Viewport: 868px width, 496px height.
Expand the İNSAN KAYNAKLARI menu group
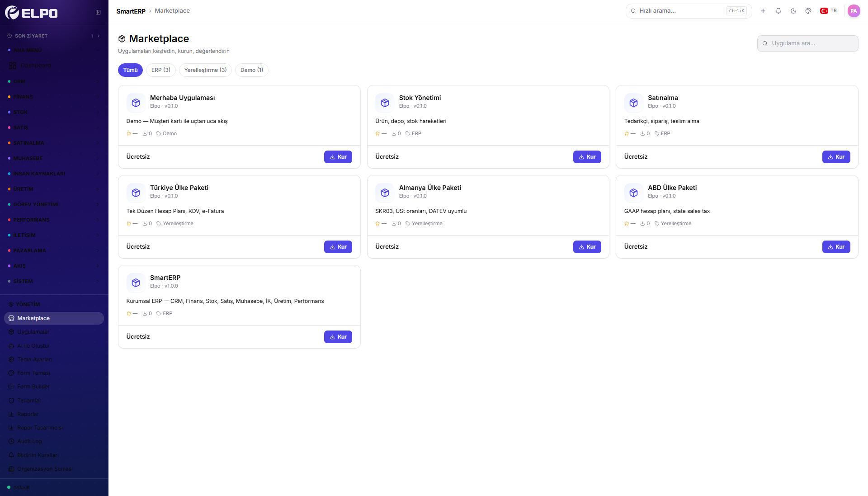click(54, 174)
